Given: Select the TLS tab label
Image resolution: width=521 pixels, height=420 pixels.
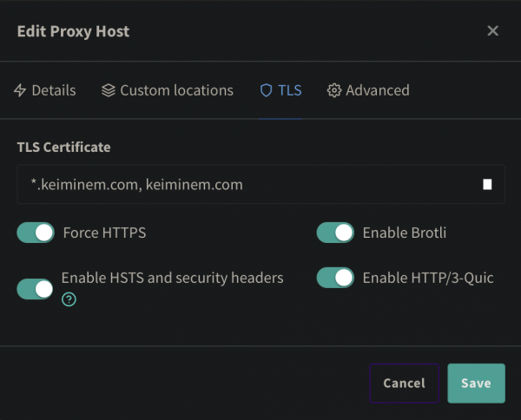Looking at the screenshot, I should tap(289, 90).
